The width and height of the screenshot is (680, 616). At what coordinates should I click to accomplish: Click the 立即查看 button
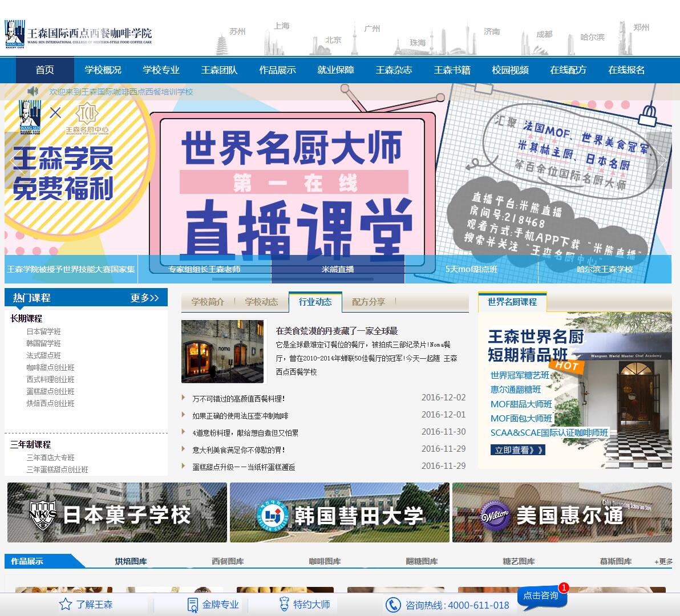point(518,450)
